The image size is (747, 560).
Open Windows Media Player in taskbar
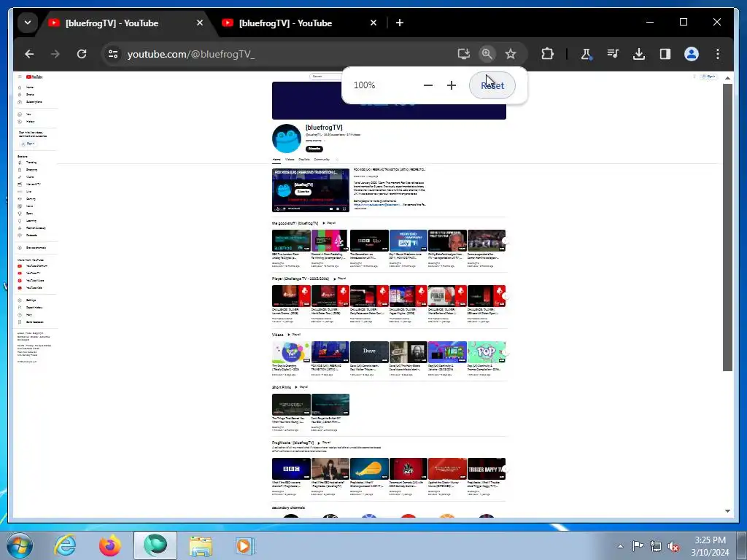coord(245,545)
